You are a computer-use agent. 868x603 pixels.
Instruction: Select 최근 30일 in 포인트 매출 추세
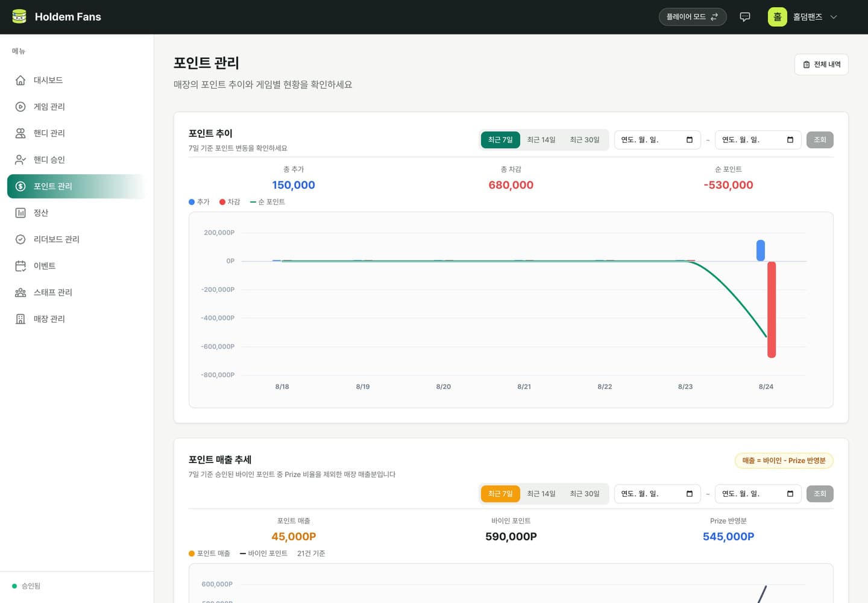585,494
